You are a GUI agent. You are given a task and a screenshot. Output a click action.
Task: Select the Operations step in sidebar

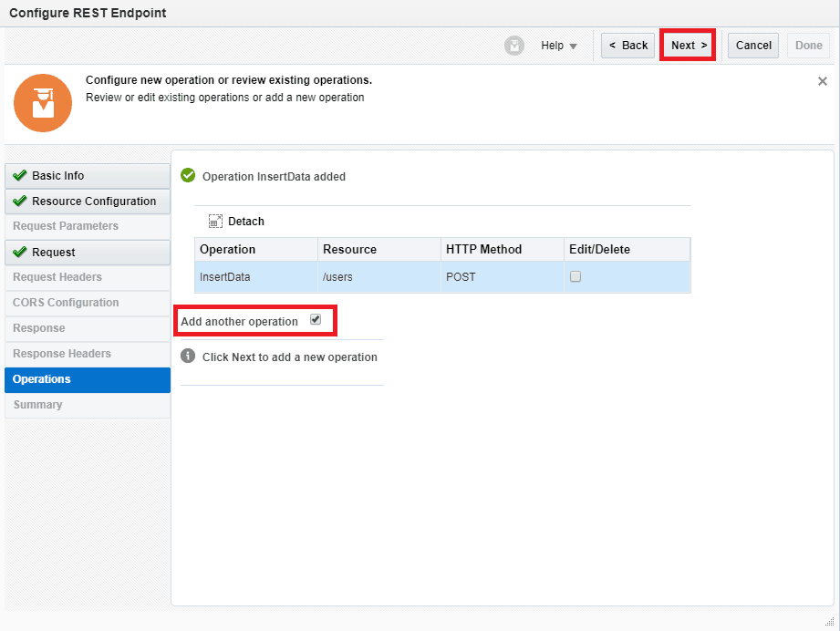(87, 379)
